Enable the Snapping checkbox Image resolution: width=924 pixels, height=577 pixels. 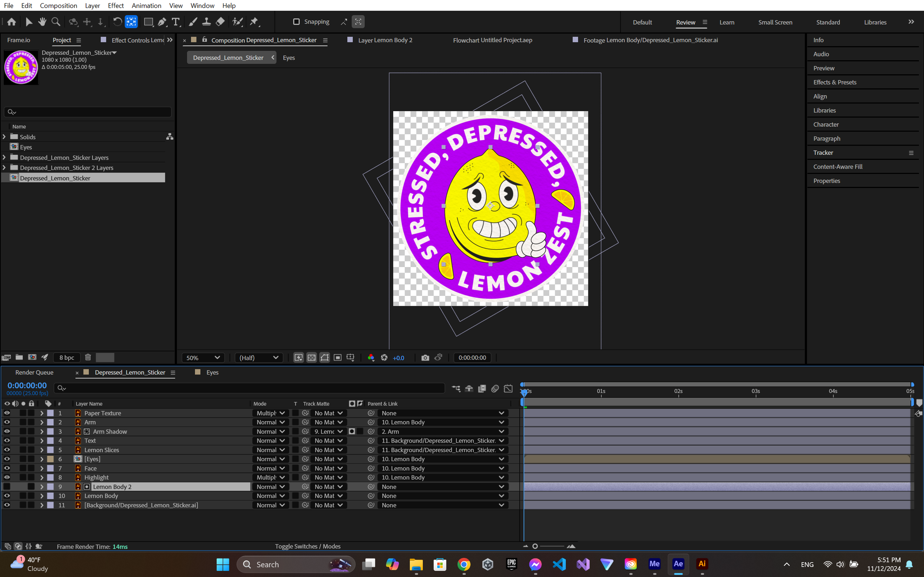pos(296,22)
